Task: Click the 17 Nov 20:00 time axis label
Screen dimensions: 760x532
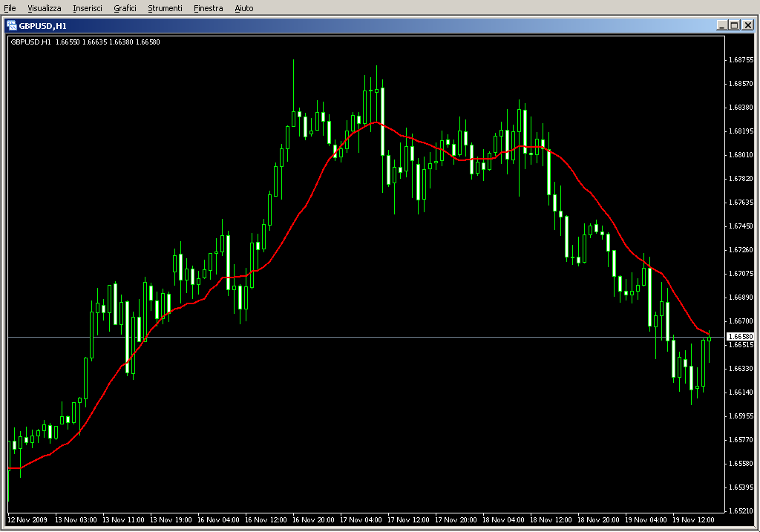Action: point(456,520)
